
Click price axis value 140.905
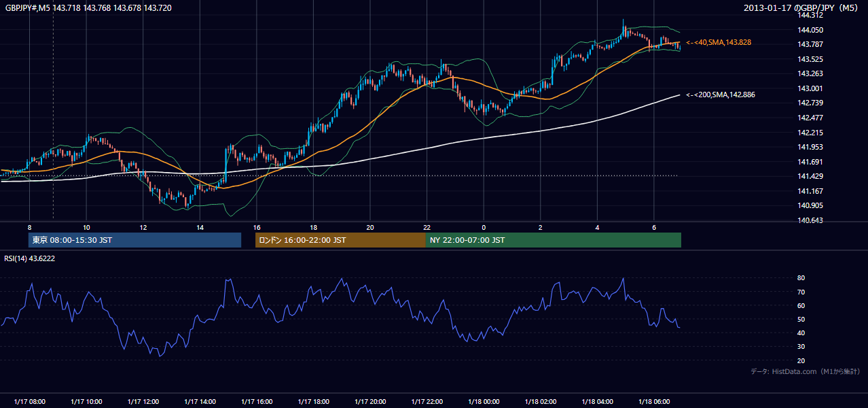810,205
